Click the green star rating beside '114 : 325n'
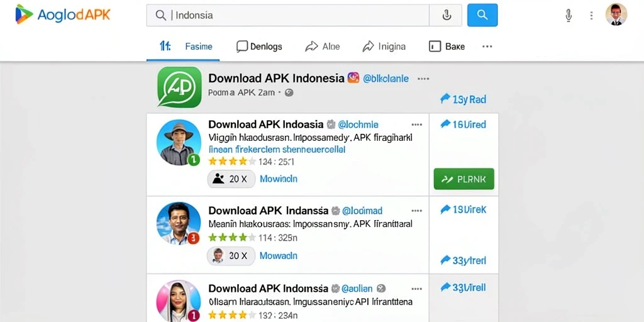This screenshot has width=644, height=322. pyautogui.click(x=232, y=237)
